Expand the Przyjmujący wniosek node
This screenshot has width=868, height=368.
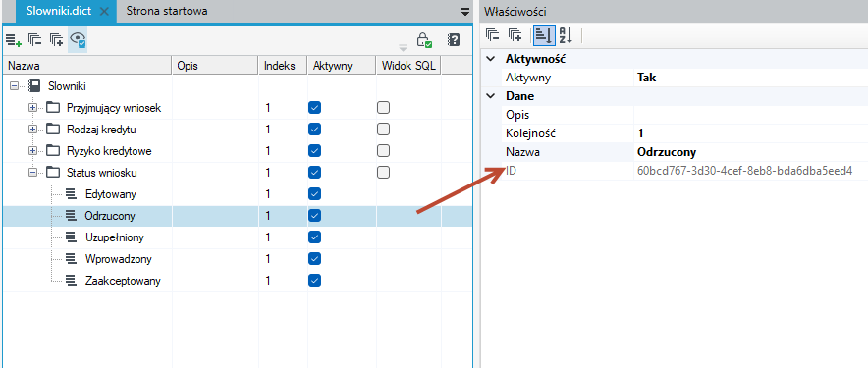tap(32, 108)
